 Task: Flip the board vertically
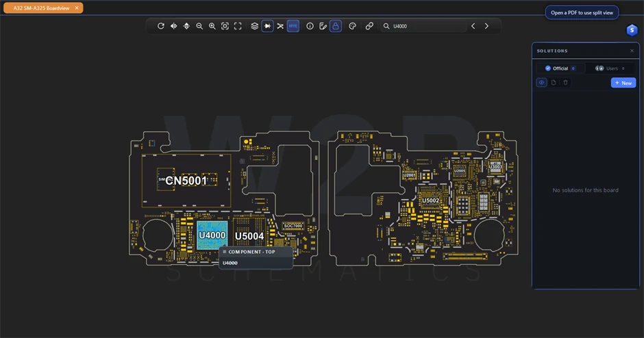(186, 26)
